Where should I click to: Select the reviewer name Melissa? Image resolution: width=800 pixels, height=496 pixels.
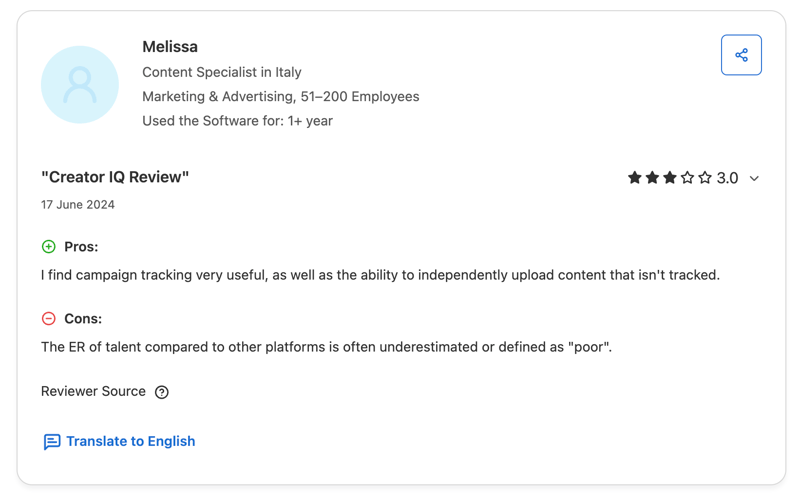coord(170,47)
